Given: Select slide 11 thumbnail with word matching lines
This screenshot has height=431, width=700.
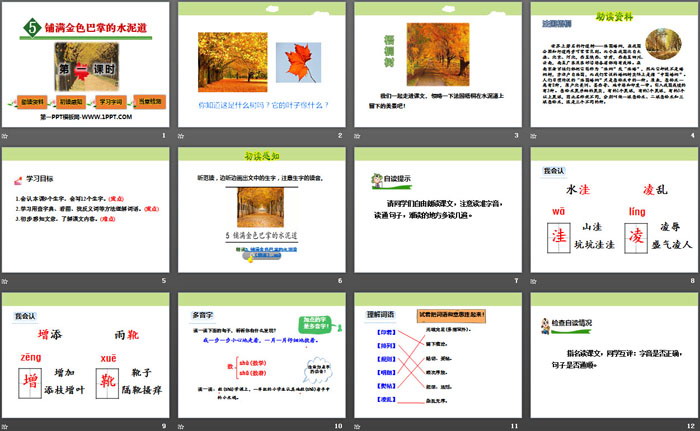Looking at the screenshot, I should (x=438, y=356).
